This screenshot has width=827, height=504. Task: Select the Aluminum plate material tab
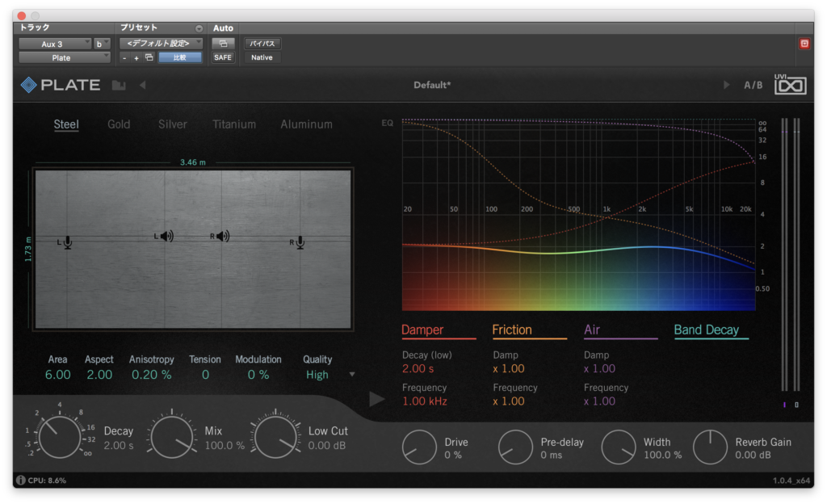pos(306,124)
